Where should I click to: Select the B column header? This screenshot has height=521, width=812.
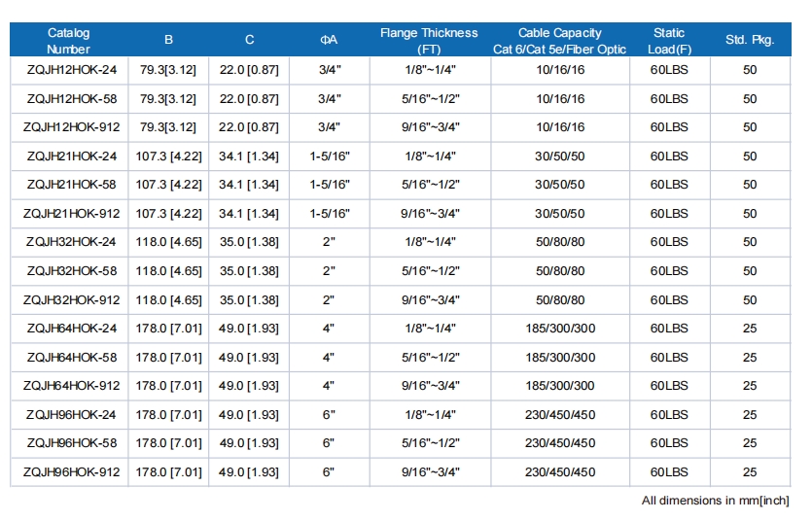pyautogui.click(x=169, y=41)
